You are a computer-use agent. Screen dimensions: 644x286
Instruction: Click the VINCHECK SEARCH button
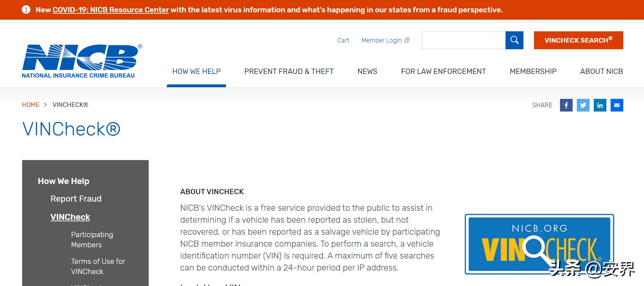tap(578, 40)
